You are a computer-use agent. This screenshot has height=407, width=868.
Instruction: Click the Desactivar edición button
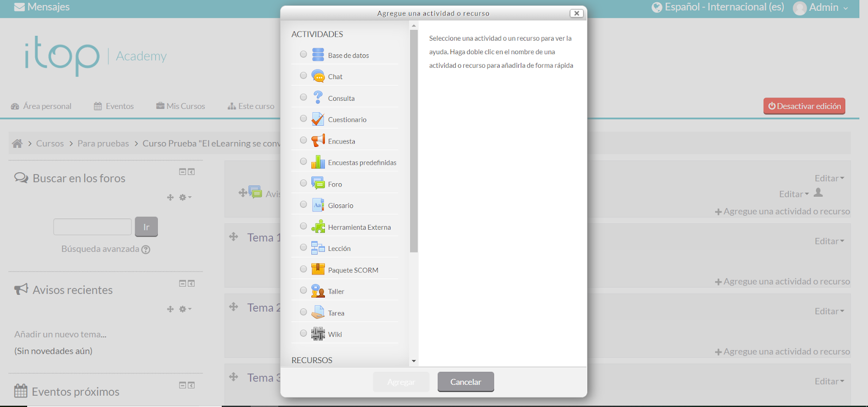click(x=804, y=106)
